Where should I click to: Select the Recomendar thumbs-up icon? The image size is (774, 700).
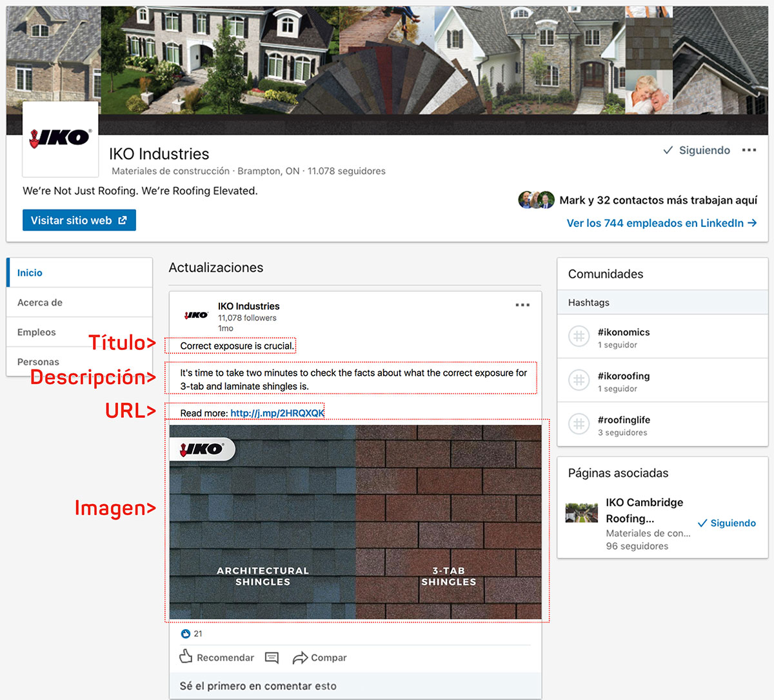coord(186,657)
